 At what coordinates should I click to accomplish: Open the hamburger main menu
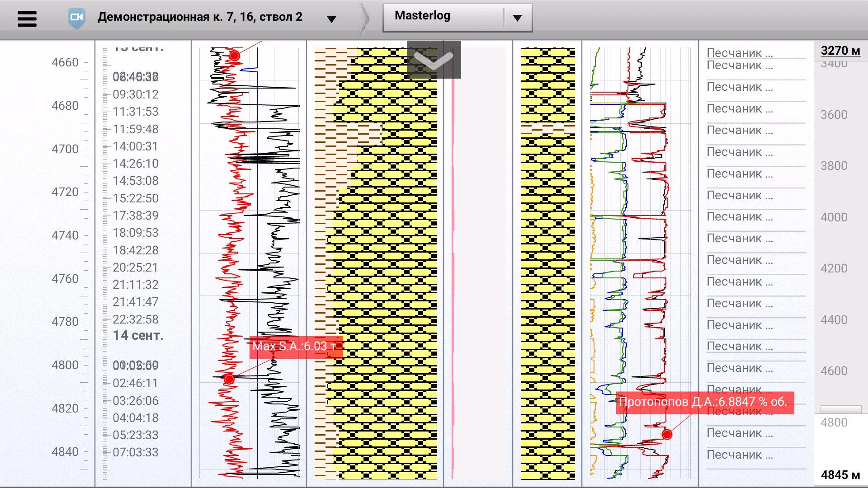(x=27, y=19)
